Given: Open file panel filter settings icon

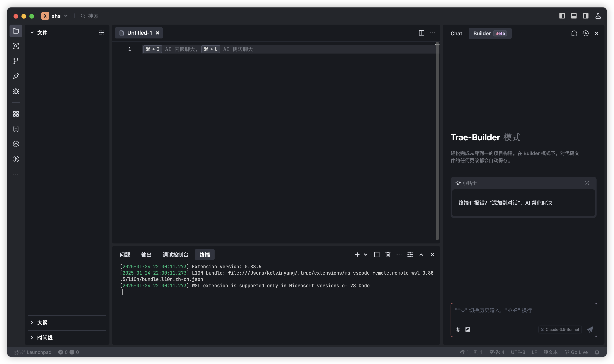Looking at the screenshot, I should tap(101, 33).
